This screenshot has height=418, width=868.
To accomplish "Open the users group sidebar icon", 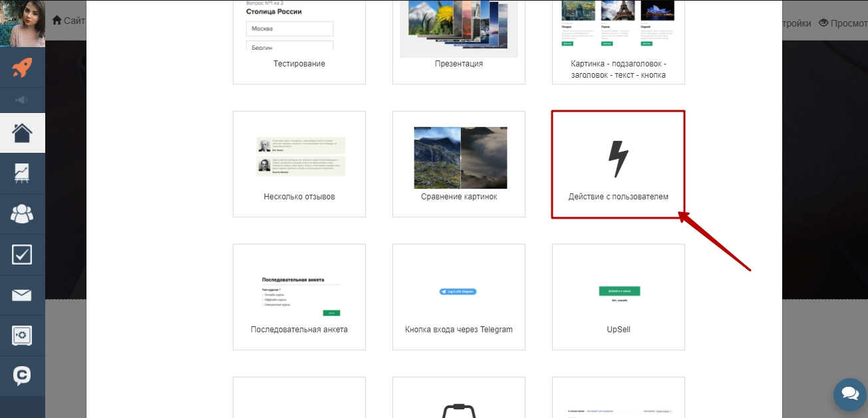I will click(x=22, y=214).
